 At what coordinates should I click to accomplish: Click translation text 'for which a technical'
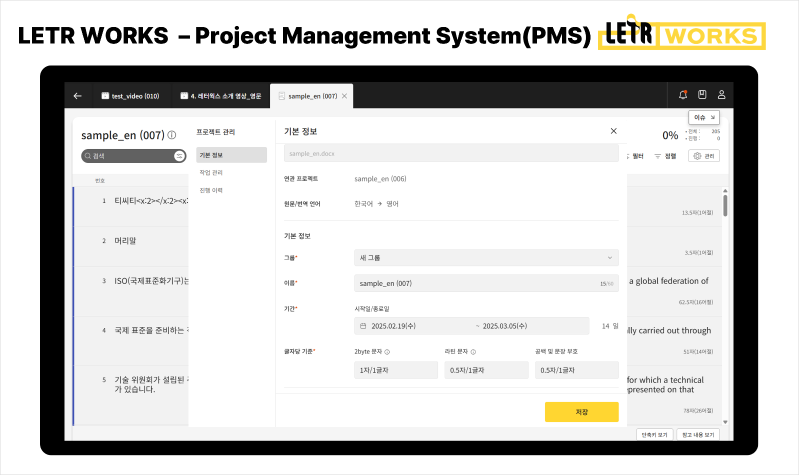(665, 380)
